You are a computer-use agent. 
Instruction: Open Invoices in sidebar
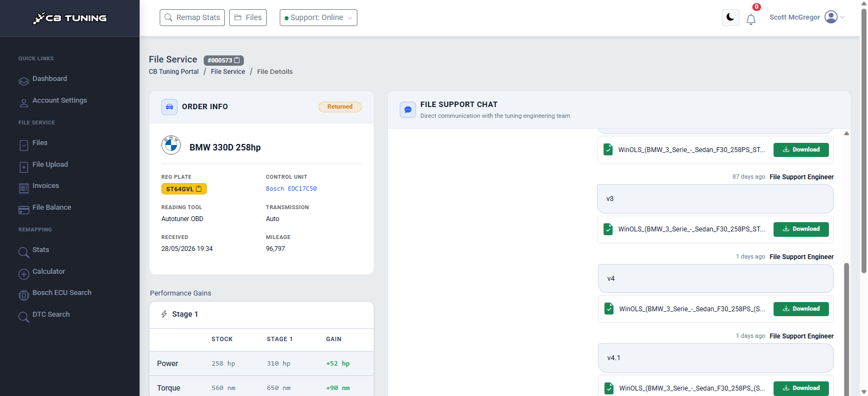coord(46,186)
